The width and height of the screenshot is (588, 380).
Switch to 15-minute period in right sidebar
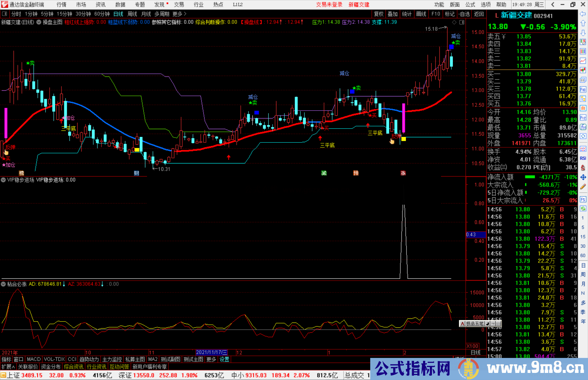click(583, 237)
